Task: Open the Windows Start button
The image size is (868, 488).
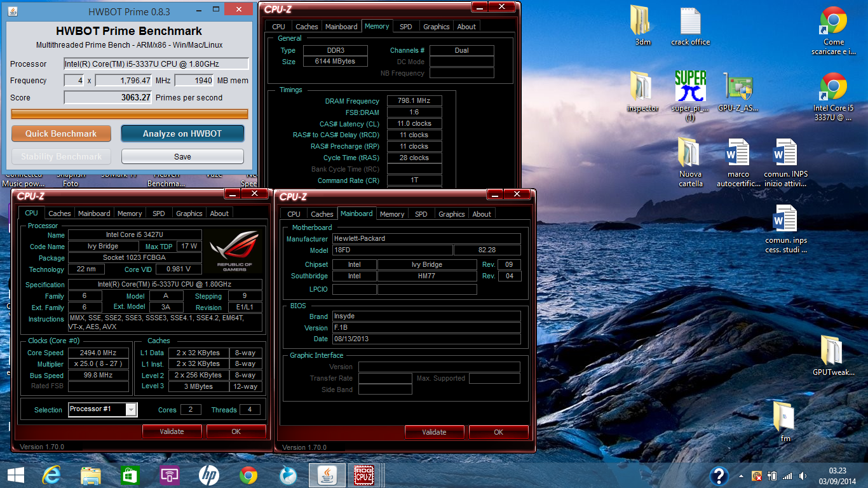Action: tap(16, 475)
